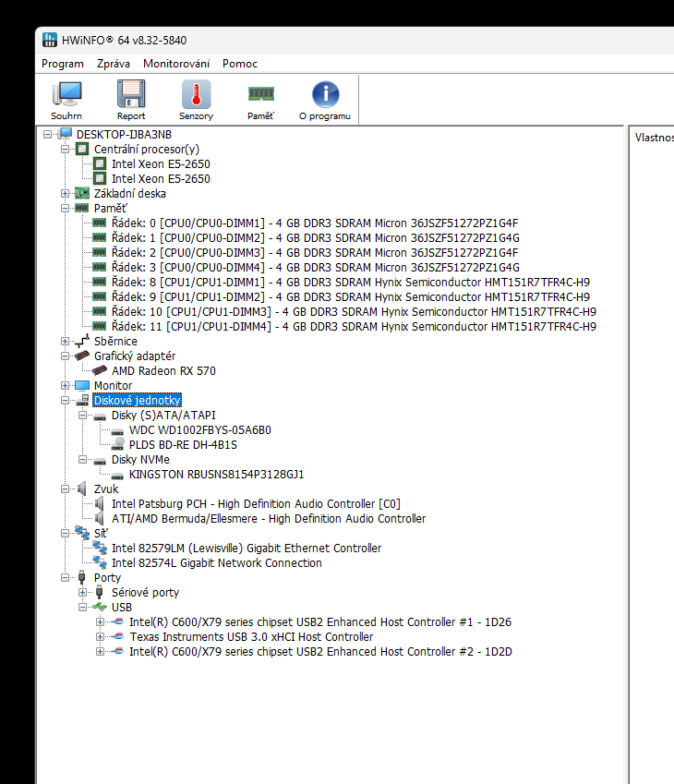674x784 pixels.
Task: Expand the Základní deska node
Action: click(x=65, y=193)
